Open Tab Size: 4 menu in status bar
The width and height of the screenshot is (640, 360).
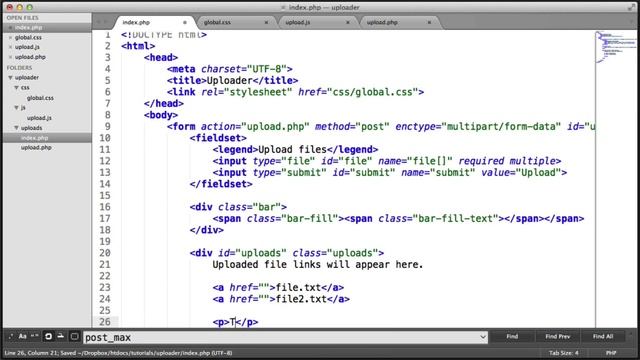(564, 353)
